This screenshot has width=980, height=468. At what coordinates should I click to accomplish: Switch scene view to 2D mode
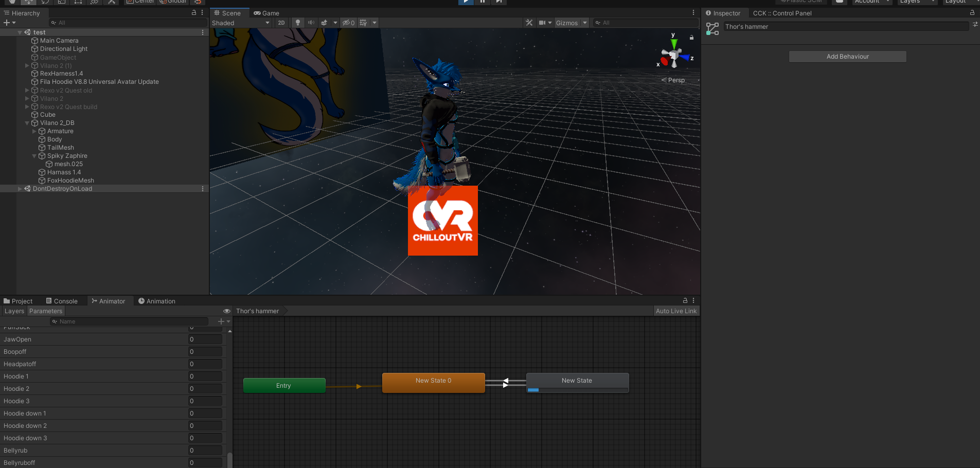[281, 23]
